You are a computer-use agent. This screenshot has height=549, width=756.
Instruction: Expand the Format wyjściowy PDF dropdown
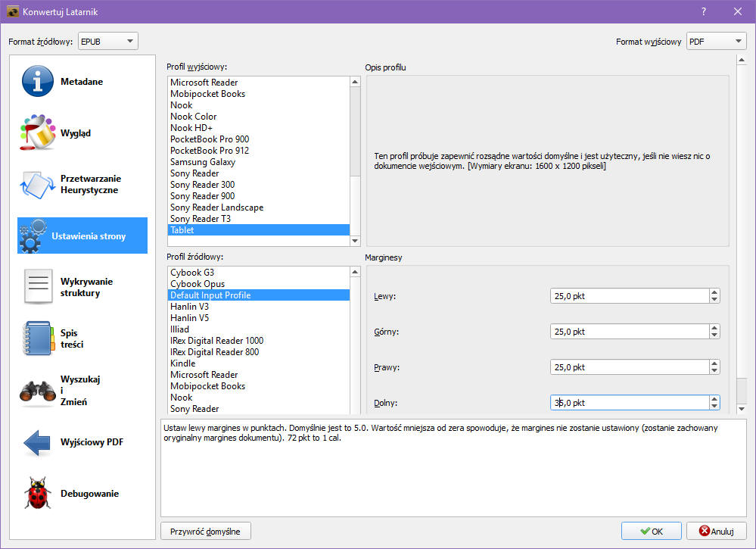715,42
